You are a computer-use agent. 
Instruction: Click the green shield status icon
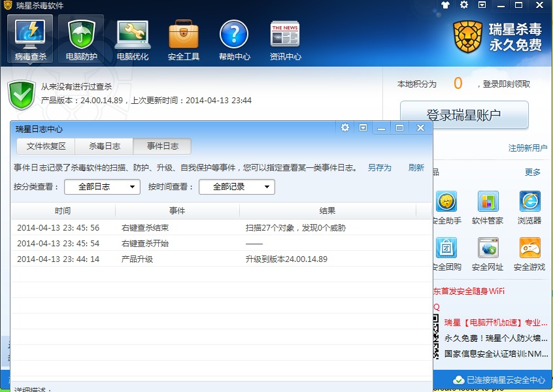click(22, 95)
